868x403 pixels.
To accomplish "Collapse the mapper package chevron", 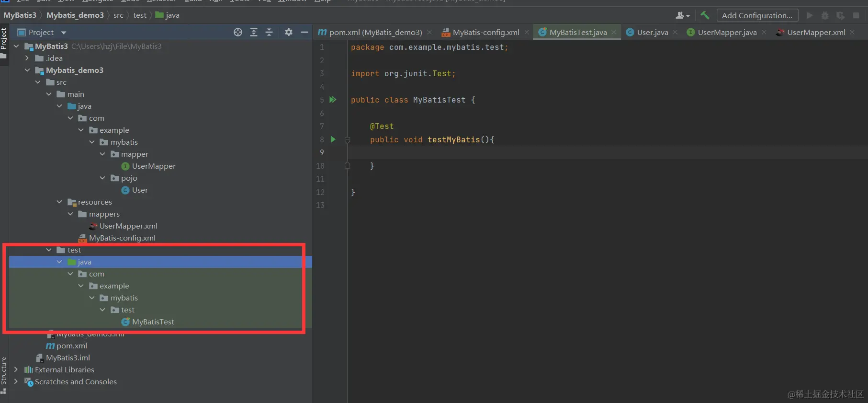I will click(x=102, y=154).
